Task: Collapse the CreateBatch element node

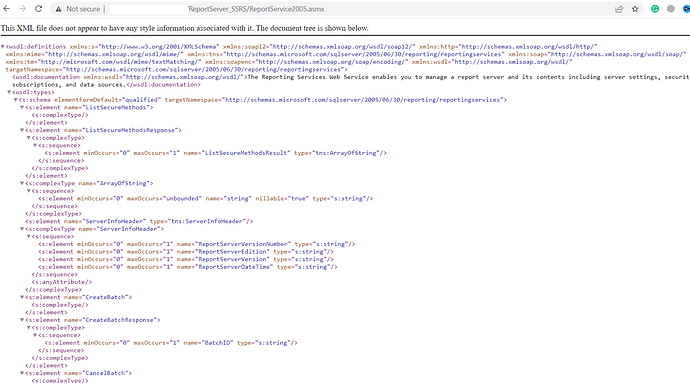Action: 22,297
